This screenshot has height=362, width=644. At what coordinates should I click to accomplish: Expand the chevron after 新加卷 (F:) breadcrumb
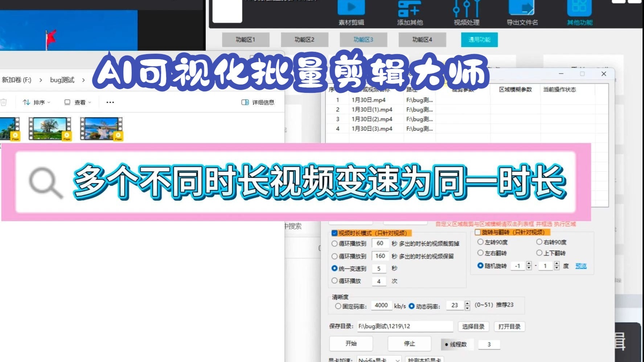[41, 80]
